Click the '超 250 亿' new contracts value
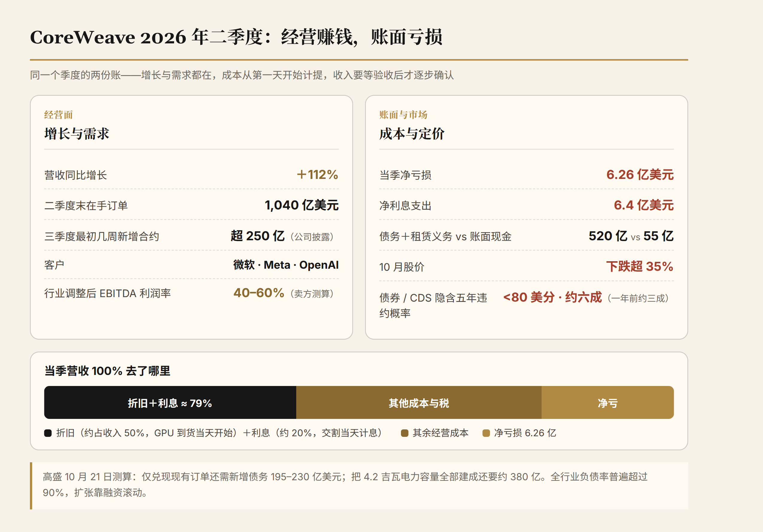763x532 pixels. (258, 236)
